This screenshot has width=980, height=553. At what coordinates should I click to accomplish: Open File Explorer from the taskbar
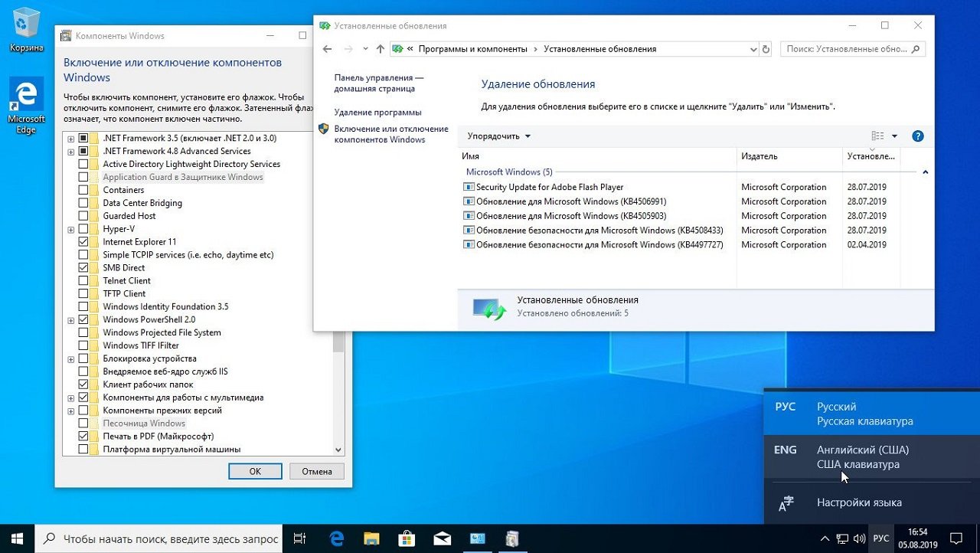pos(371,538)
